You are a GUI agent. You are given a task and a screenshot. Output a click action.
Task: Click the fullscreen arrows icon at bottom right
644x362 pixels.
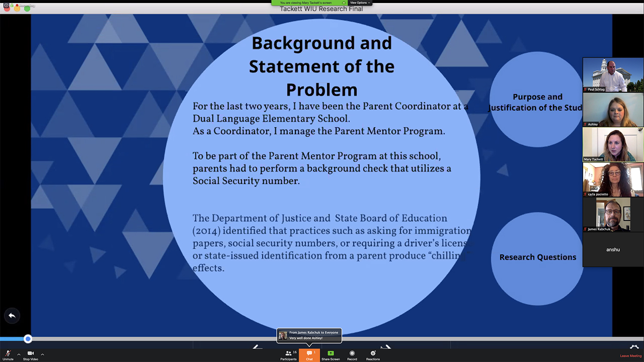(634, 347)
